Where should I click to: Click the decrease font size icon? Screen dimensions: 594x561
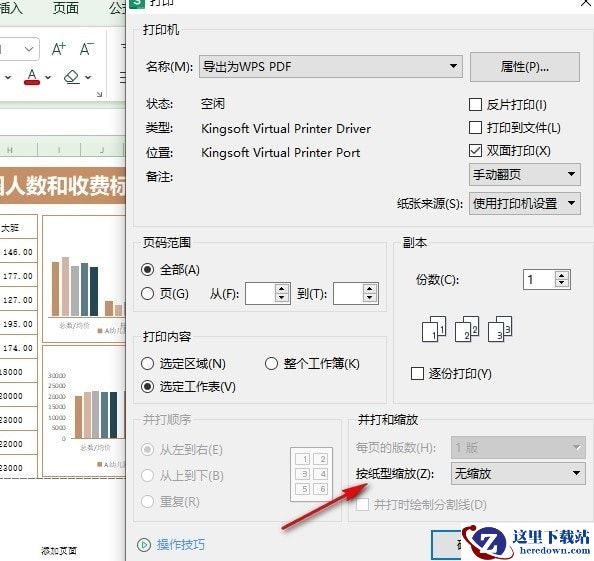click(87, 49)
